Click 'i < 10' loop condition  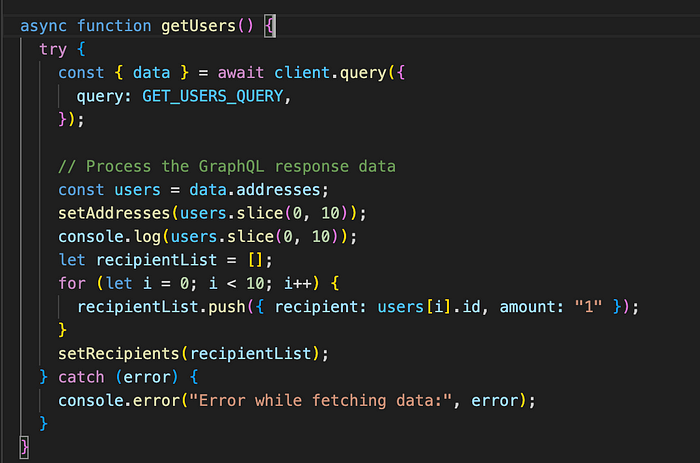(237, 283)
